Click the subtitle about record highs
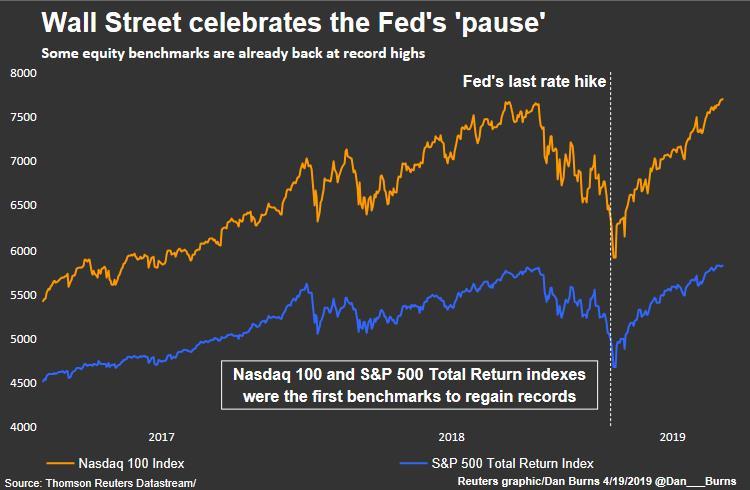 (x=233, y=53)
